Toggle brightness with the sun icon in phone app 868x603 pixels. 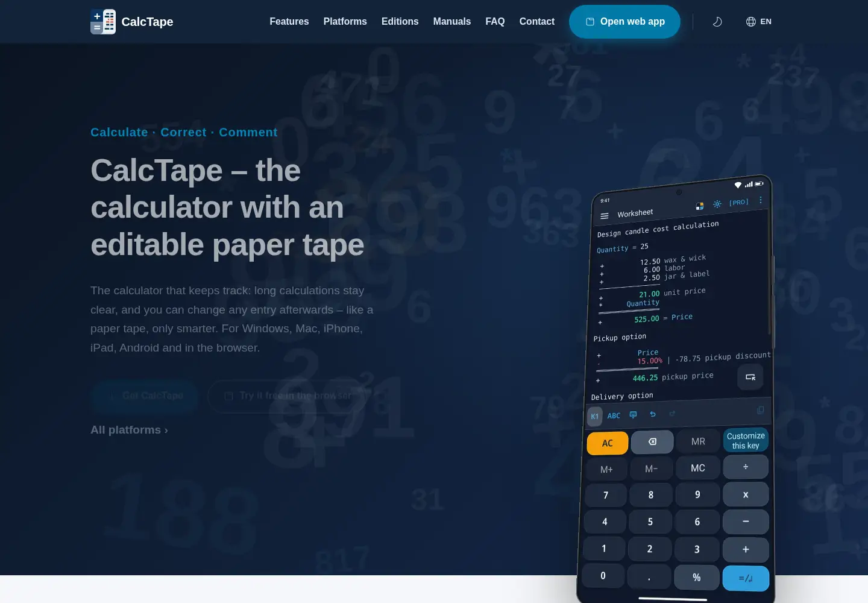(x=717, y=204)
